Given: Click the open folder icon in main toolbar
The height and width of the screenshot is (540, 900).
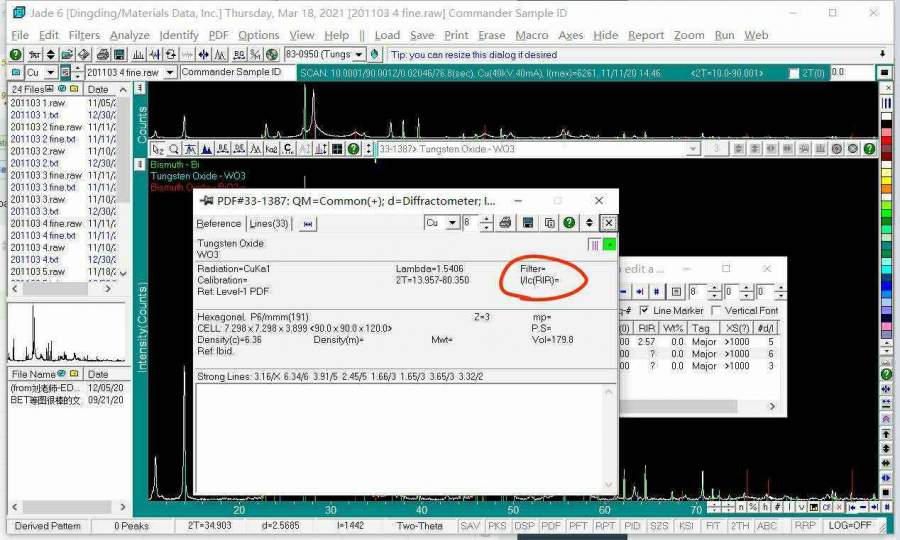Looking at the screenshot, I should [67, 55].
